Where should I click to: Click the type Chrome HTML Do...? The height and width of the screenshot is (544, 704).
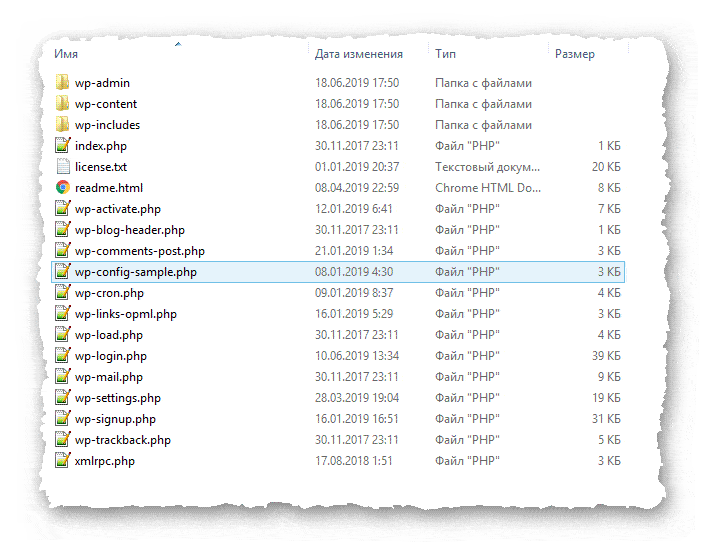coord(488,188)
